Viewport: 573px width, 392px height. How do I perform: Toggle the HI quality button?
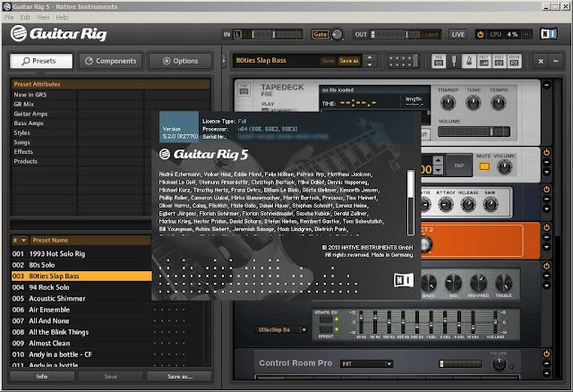[527, 34]
